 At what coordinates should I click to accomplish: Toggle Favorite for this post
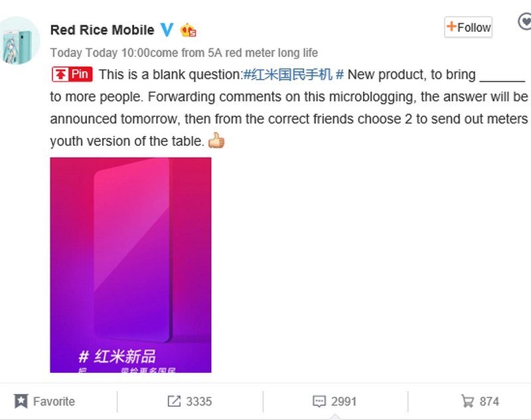(56, 401)
